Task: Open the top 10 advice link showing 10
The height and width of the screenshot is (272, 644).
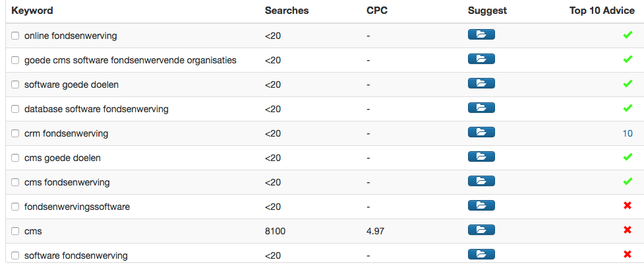Action: point(627,133)
